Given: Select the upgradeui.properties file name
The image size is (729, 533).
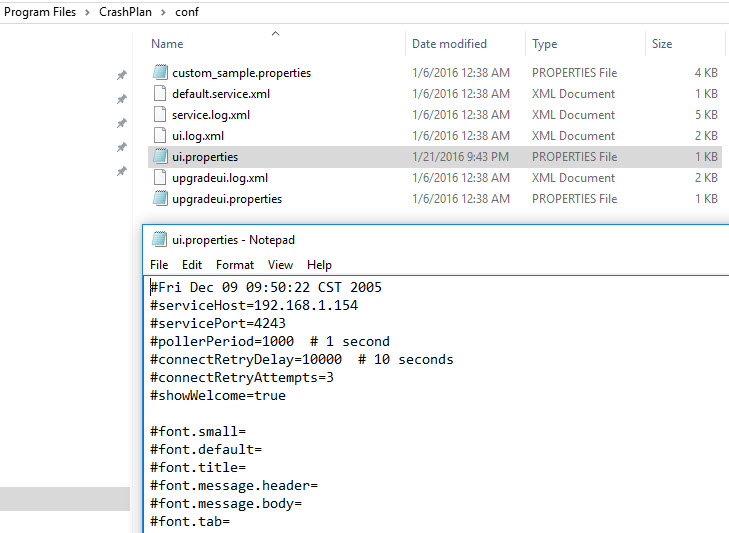Looking at the screenshot, I should click(227, 199).
